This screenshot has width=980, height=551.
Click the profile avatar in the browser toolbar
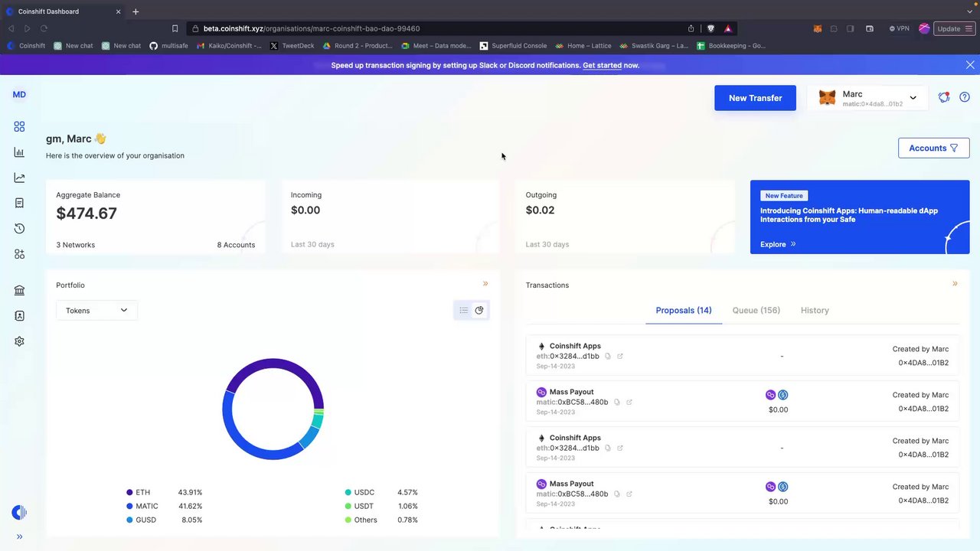pos(924,28)
